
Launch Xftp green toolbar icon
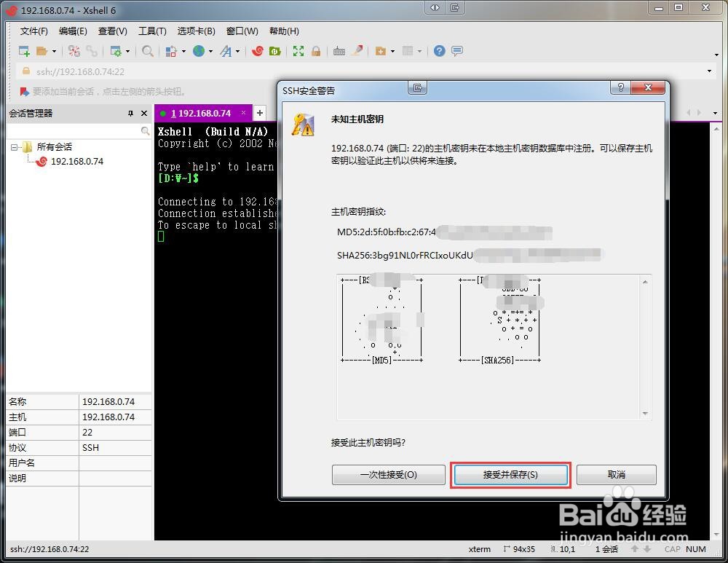[275, 51]
